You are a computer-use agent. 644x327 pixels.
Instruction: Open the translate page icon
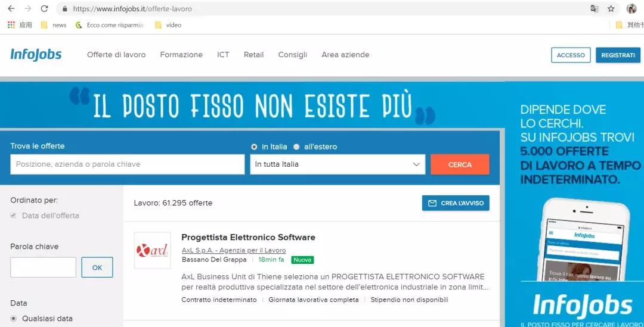point(594,8)
